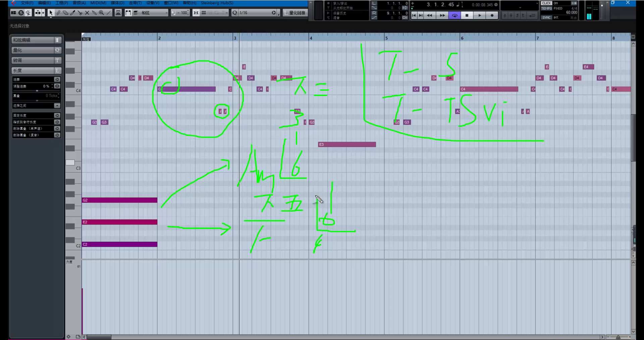Image resolution: width=644 pixels, height=340 pixels.
Task: Go to next marker transport button
Action: [x=421, y=15]
